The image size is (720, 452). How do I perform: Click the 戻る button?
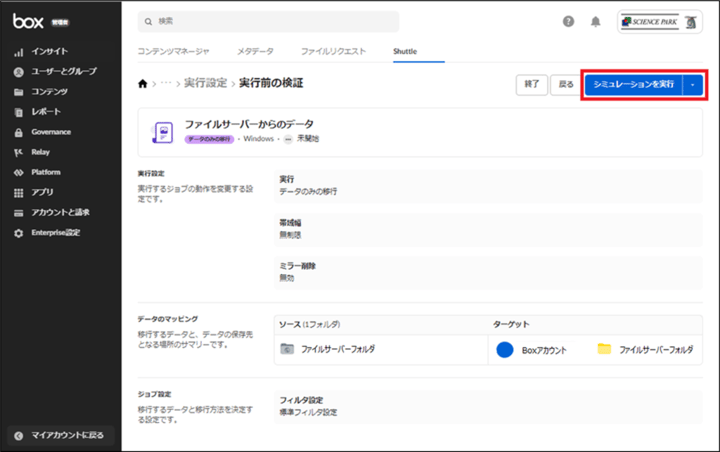(x=565, y=85)
